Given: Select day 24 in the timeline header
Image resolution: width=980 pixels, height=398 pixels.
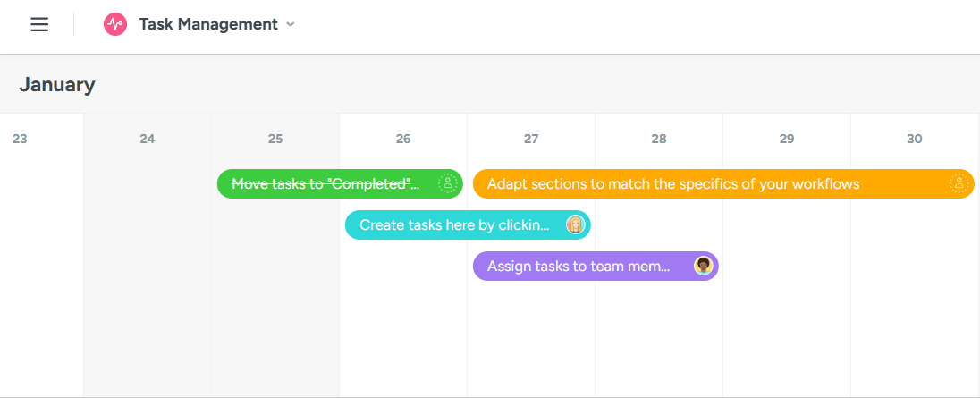Looking at the screenshot, I should [x=148, y=139].
